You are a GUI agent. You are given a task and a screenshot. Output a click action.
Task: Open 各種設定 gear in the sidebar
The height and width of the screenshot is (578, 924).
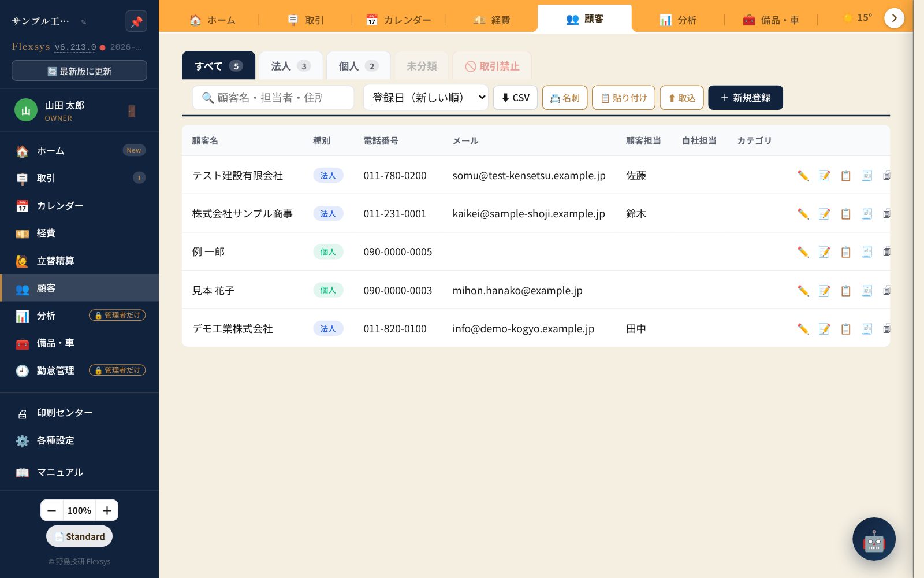[x=79, y=440]
